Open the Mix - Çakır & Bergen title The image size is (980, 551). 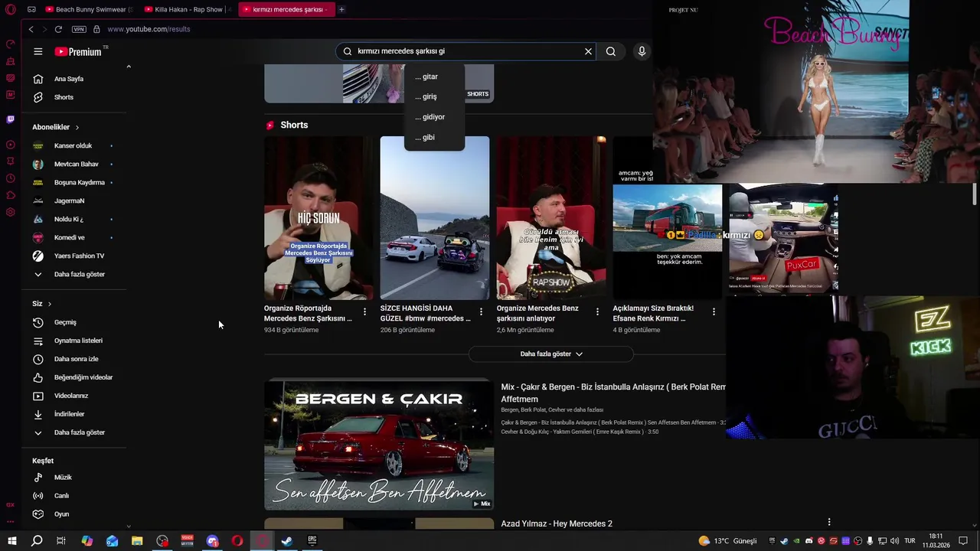click(x=613, y=393)
